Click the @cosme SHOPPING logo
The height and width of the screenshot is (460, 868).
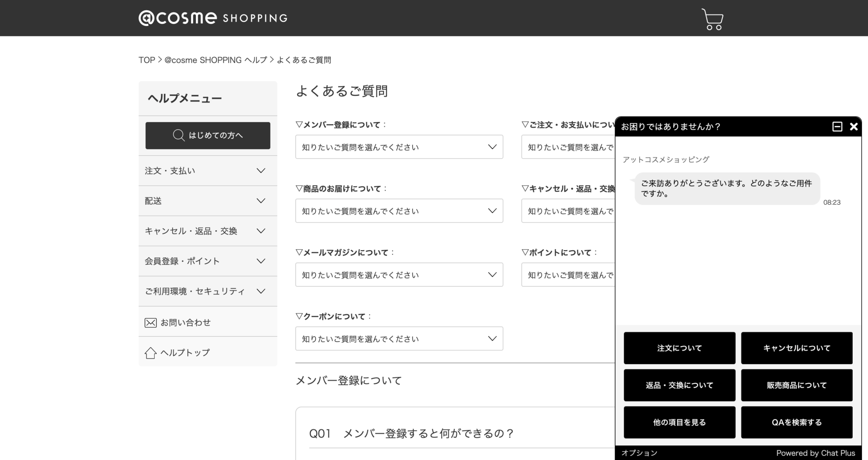213,18
